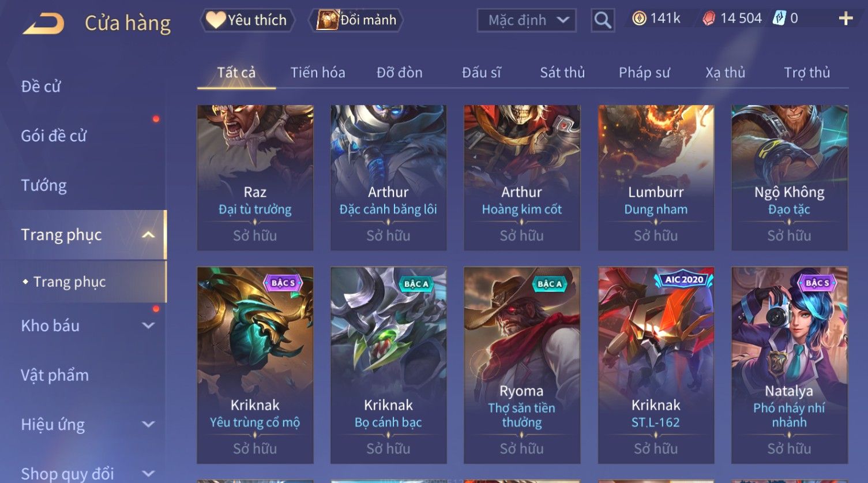The height and width of the screenshot is (483, 868).
Task: Open Đổi mảnh chest exchange button
Action: [356, 20]
